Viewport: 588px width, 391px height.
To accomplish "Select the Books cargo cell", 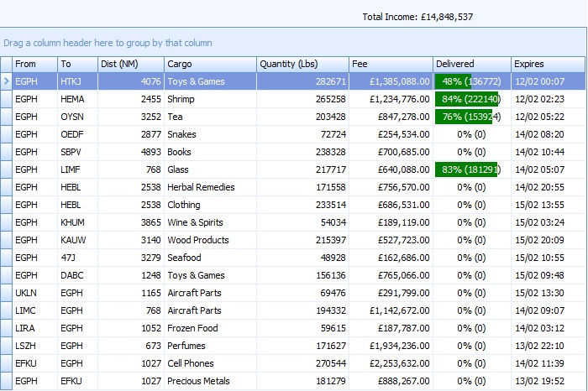I will [x=210, y=152].
